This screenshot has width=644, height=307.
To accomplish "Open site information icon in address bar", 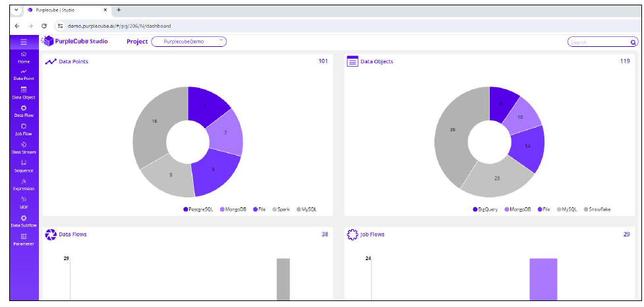I will (60, 26).
